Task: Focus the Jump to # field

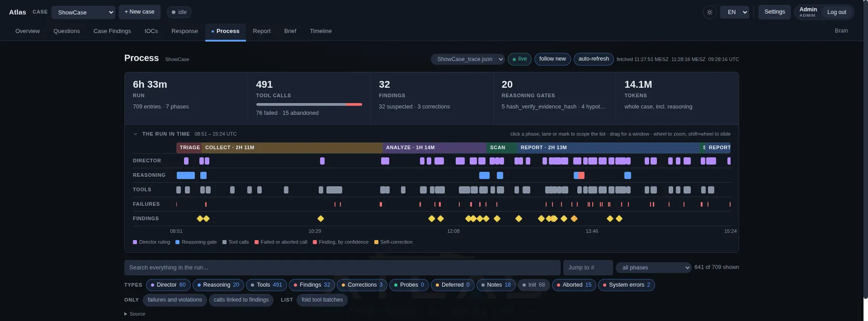Action: [x=588, y=267]
